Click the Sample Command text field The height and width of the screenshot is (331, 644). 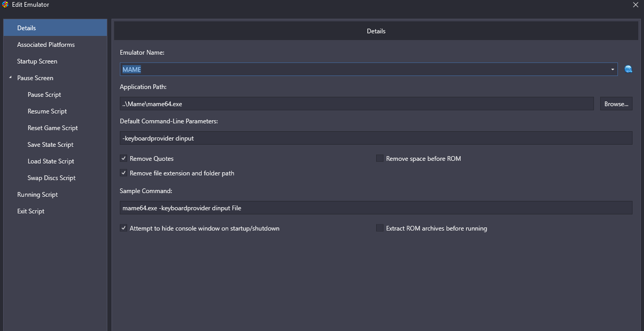(x=376, y=208)
